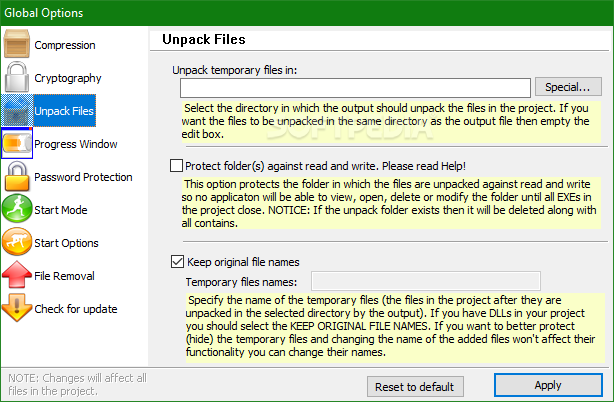
Task: Select the Unpack Files label
Action: [64, 111]
